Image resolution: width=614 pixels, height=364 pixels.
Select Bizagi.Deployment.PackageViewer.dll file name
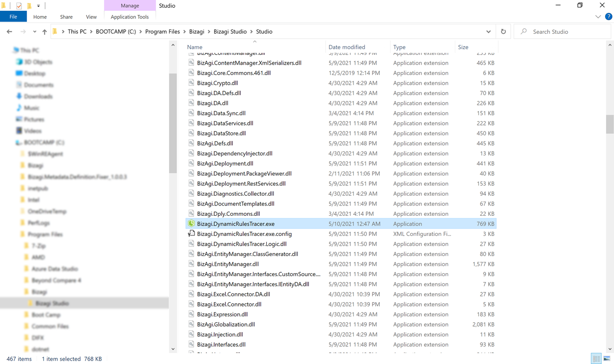tap(244, 174)
